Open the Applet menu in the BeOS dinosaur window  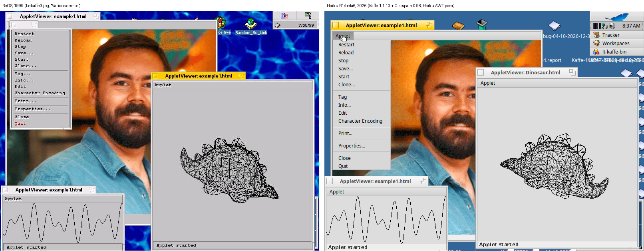coord(163,85)
